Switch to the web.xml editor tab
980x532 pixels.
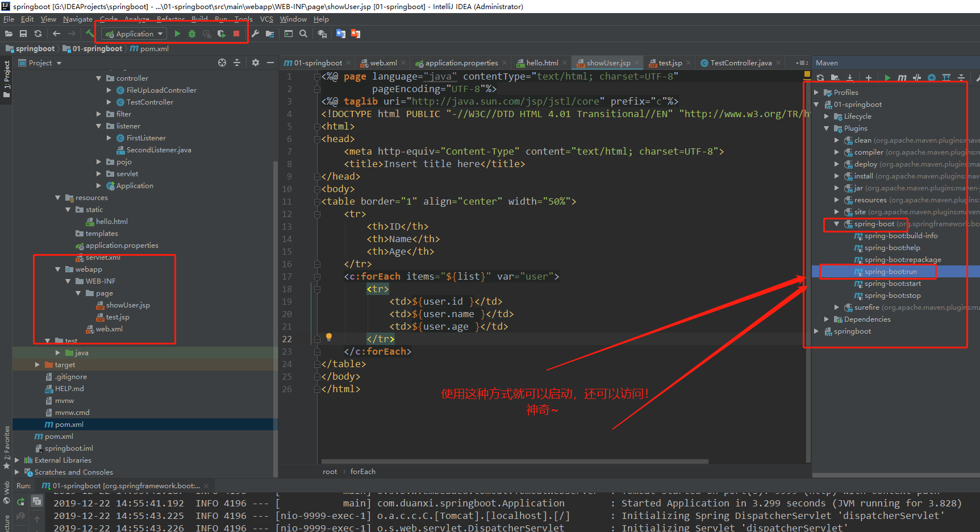383,63
